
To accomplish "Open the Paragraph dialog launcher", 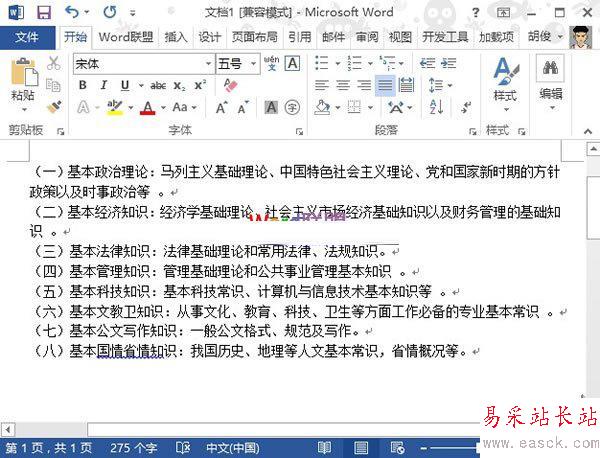I will click(x=473, y=132).
